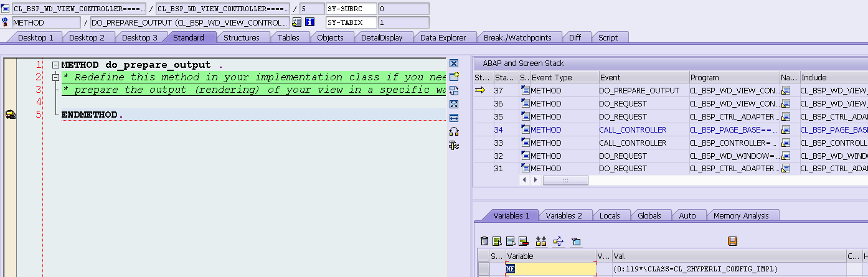Click the stack horizontal scrollbar thumb
This screenshot has height=277, width=868.
tap(565, 180)
